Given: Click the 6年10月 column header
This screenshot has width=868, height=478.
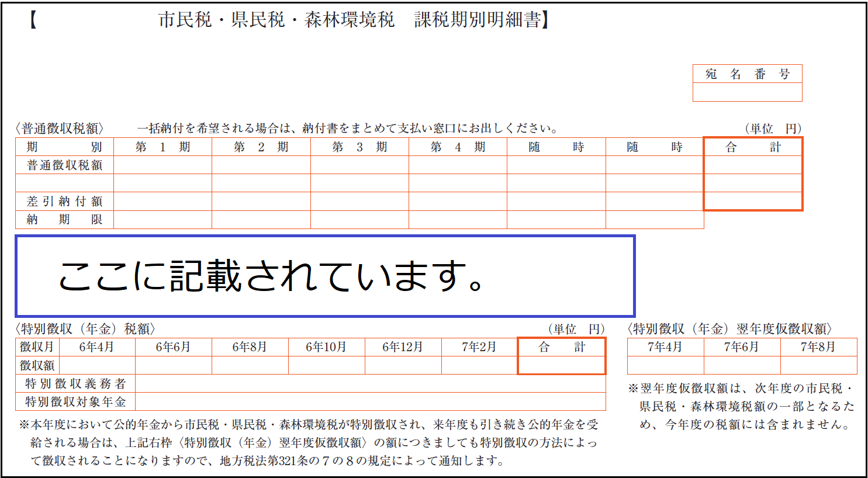Looking at the screenshot, I should pos(327,347).
